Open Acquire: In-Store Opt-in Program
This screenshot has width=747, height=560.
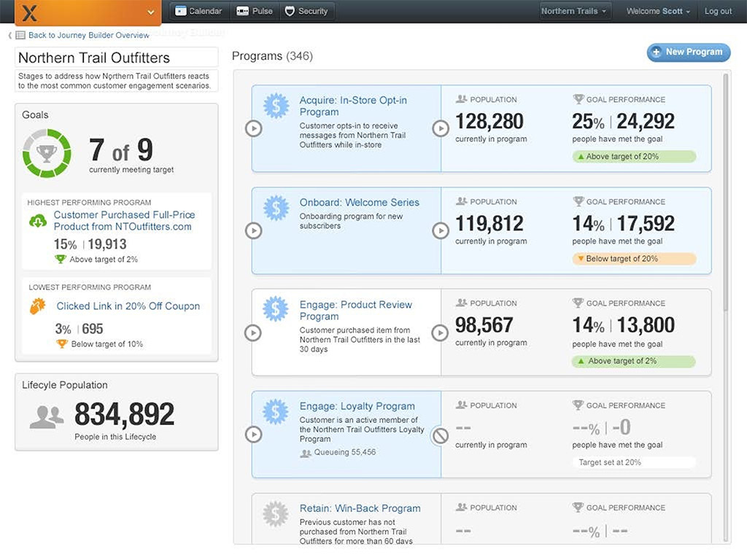coord(353,106)
